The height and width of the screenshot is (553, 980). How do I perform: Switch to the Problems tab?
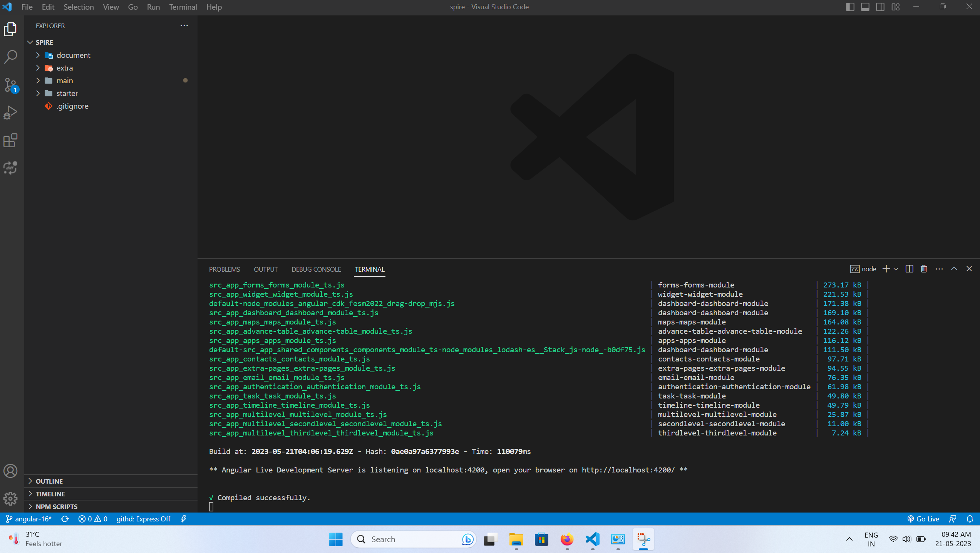(224, 269)
